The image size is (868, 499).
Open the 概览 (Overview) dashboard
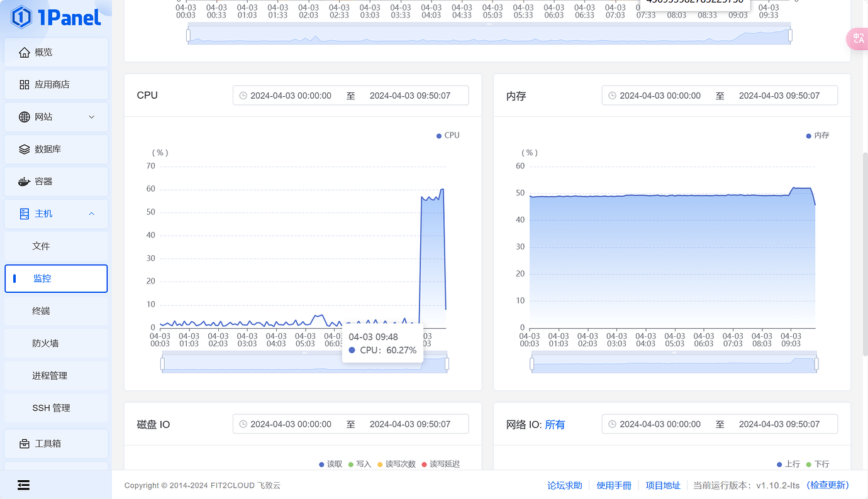click(x=55, y=52)
